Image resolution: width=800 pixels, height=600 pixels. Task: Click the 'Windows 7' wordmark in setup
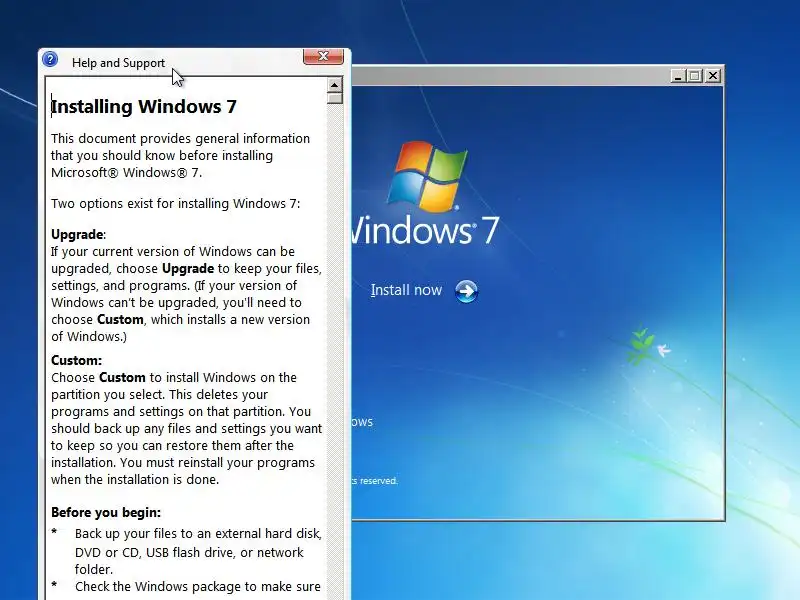pos(424,231)
